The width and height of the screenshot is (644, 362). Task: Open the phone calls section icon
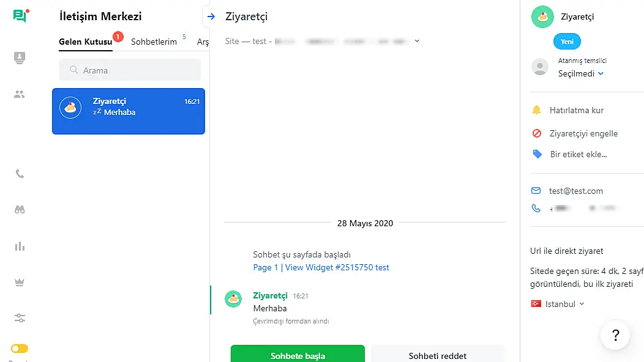pyautogui.click(x=20, y=174)
